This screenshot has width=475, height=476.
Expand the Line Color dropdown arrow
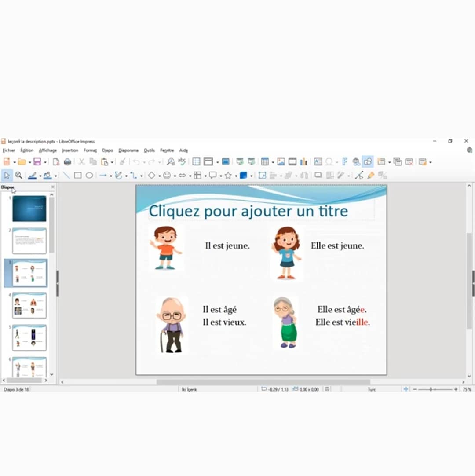click(40, 176)
